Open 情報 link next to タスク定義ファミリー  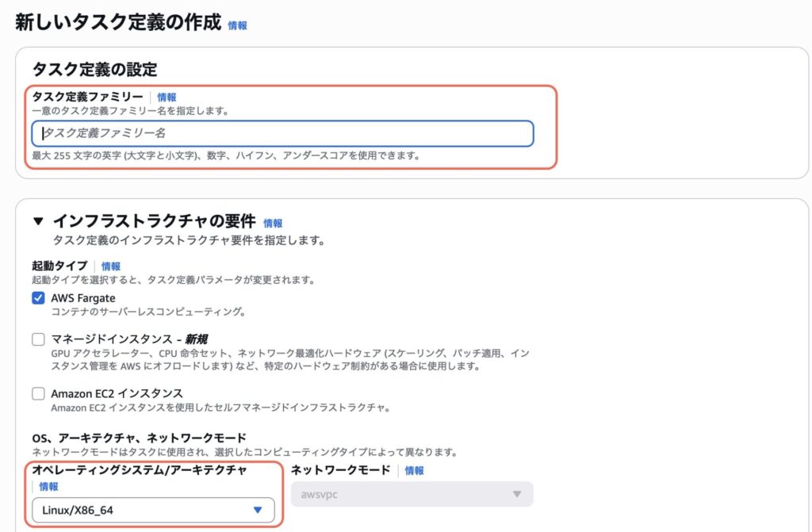167,97
